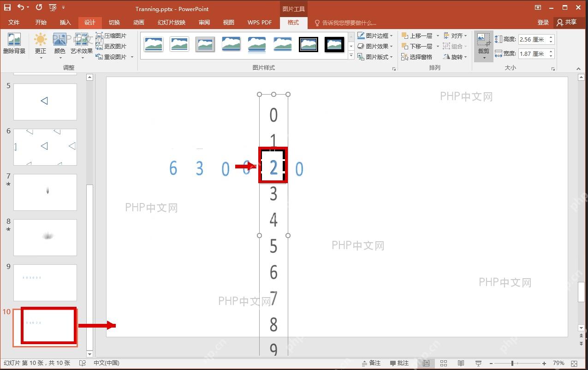Select the thick black double frame picture style

(309, 44)
